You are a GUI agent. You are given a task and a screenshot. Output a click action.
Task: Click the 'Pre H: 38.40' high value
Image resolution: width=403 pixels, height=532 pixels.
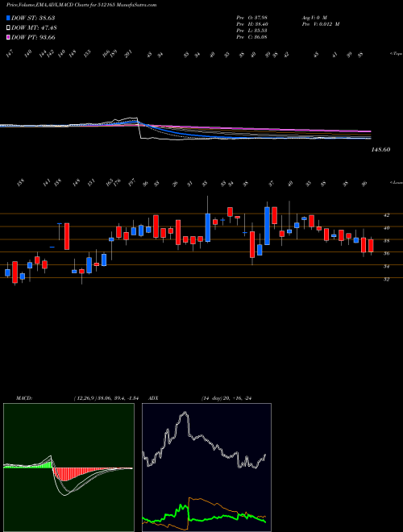pyautogui.click(x=252, y=24)
